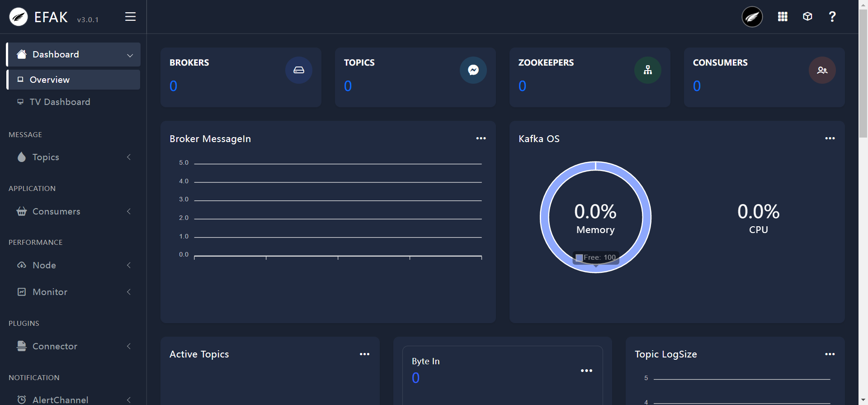Click the Brokers card icon
The height and width of the screenshot is (405, 868).
[299, 70]
